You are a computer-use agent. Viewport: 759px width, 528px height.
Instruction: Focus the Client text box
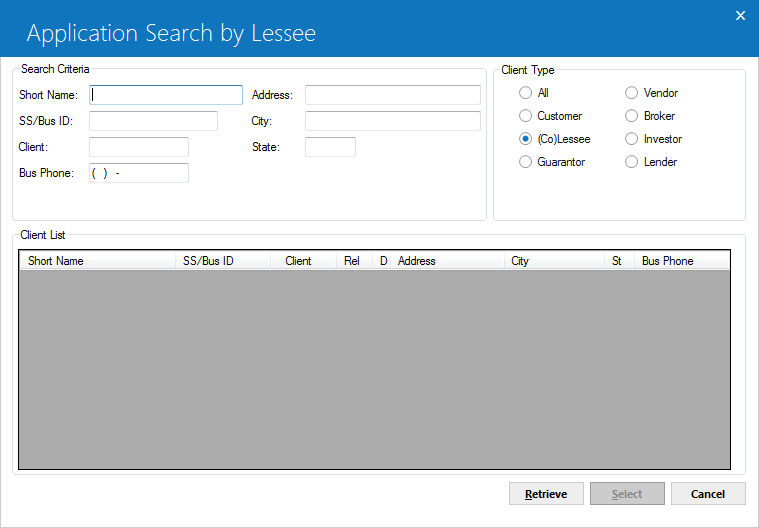139,147
